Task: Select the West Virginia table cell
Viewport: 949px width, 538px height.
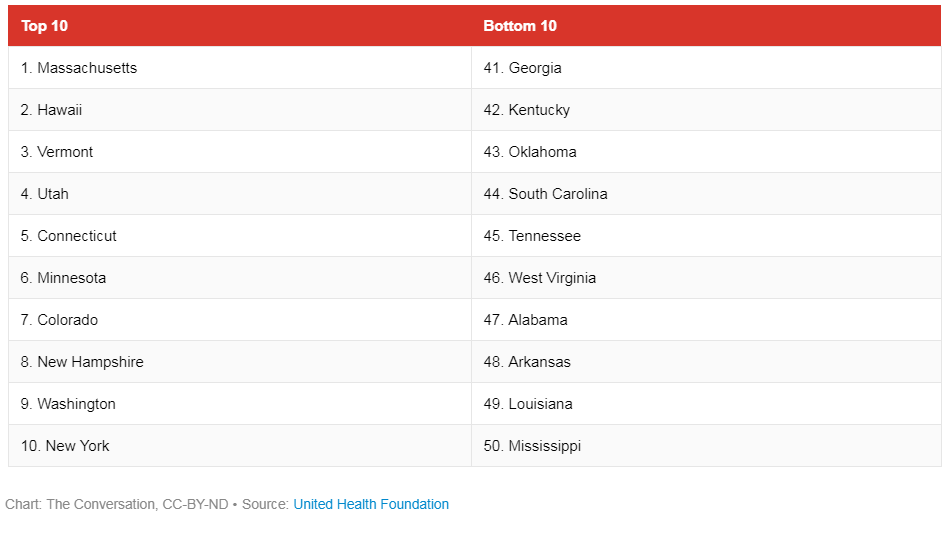Action: point(706,278)
